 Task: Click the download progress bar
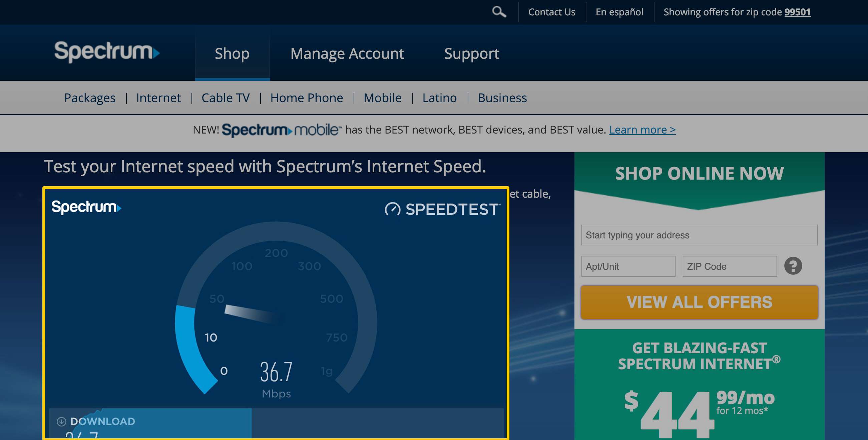tap(276, 423)
